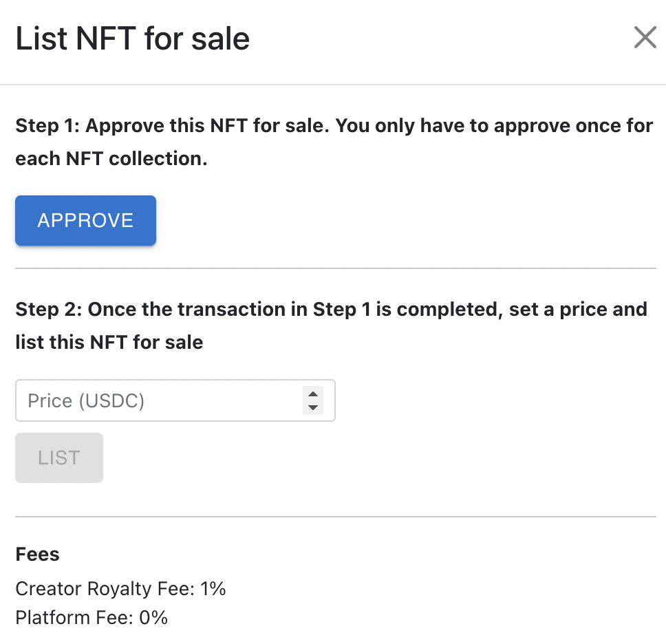Click the bold "Step 1:" label
666x644 pixels.
click(x=47, y=127)
